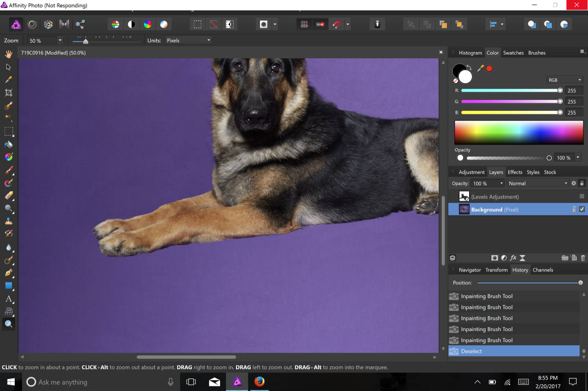This screenshot has height=391, width=588.
Task: Toggle Quick Mask toolbar button
Action: pos(263,24)
